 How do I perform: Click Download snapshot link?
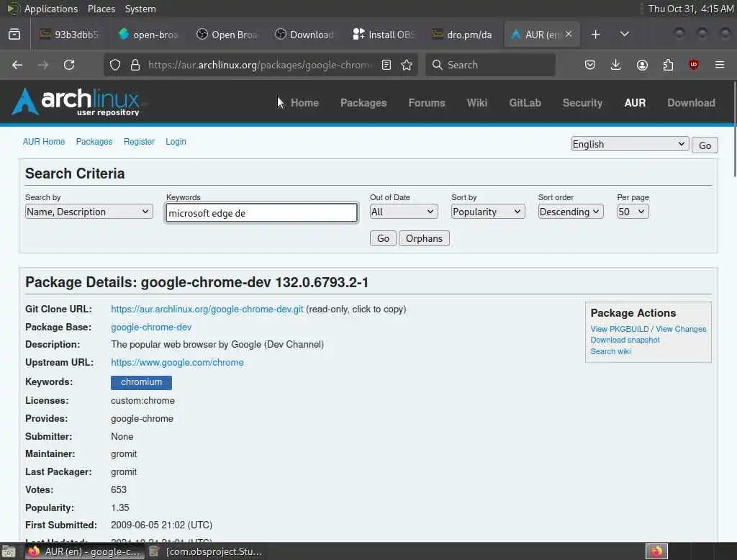(x=625, y=340)
